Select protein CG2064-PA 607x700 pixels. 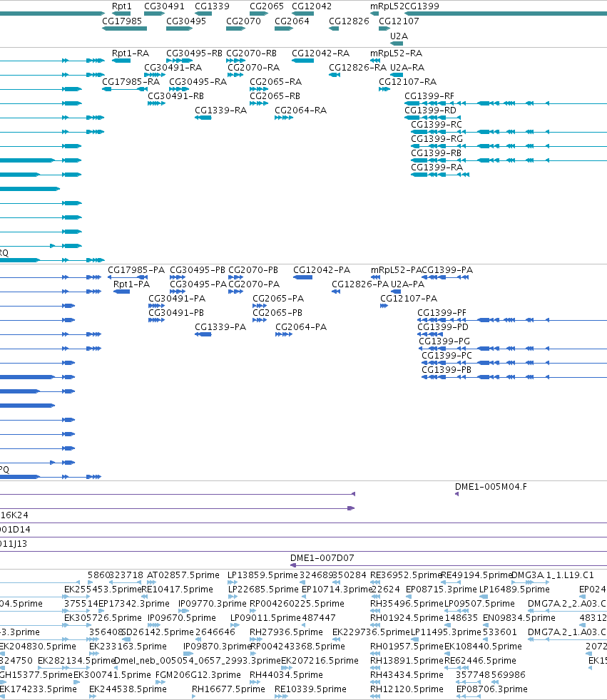[x=301, y=327]
